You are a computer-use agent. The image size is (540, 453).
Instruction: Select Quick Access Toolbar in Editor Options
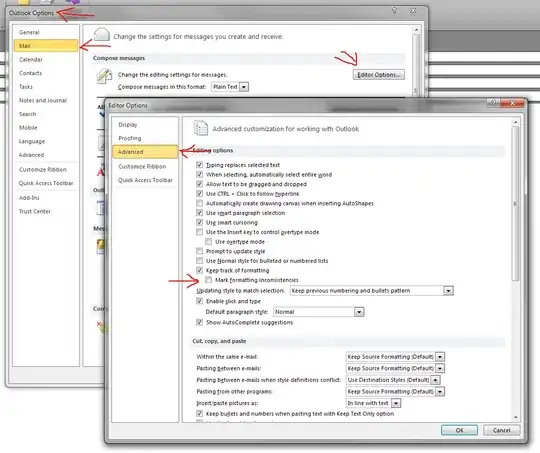[145, 180]
